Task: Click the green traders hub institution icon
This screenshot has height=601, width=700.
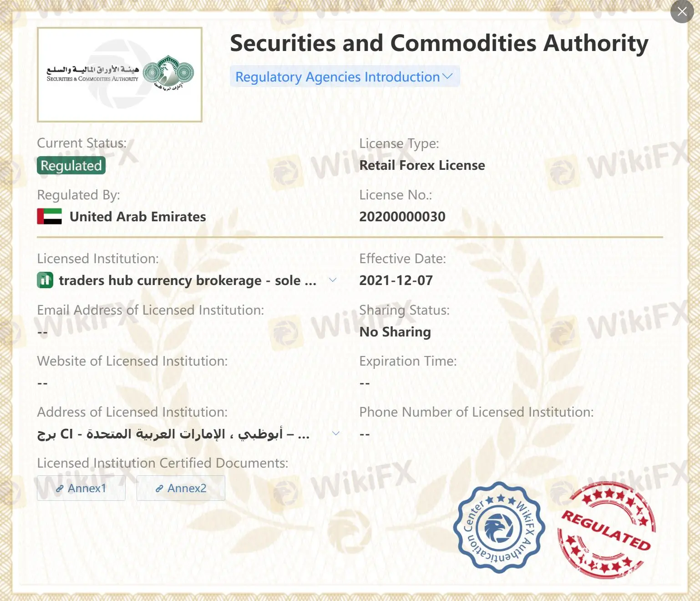Action: 45,280
